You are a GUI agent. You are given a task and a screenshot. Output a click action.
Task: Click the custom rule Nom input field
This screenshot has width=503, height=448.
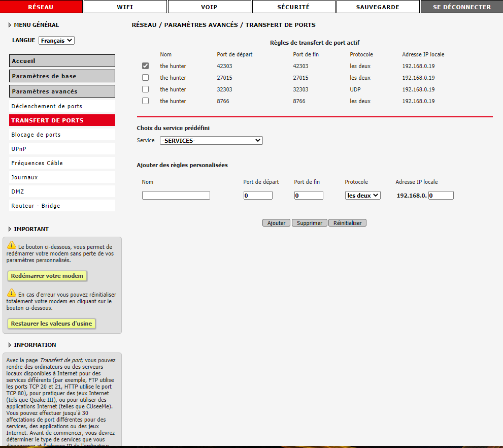click(176, 196)
